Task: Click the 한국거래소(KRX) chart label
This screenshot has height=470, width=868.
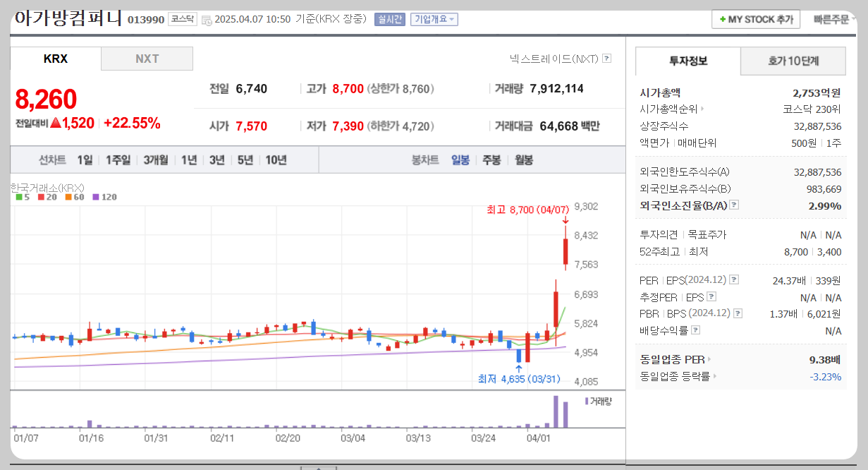Action: pyautogui.click(x=47, y=188)
